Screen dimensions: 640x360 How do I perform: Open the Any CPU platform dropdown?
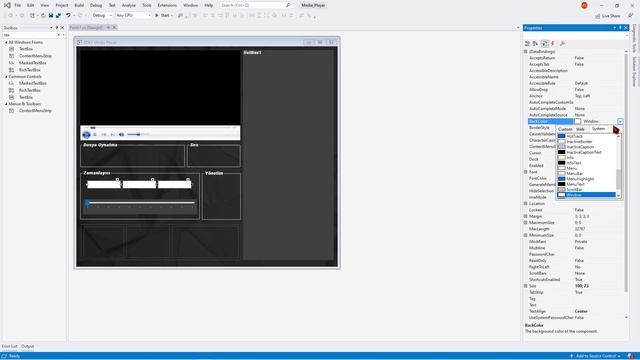pyautogui.click(x=133, y=16)
